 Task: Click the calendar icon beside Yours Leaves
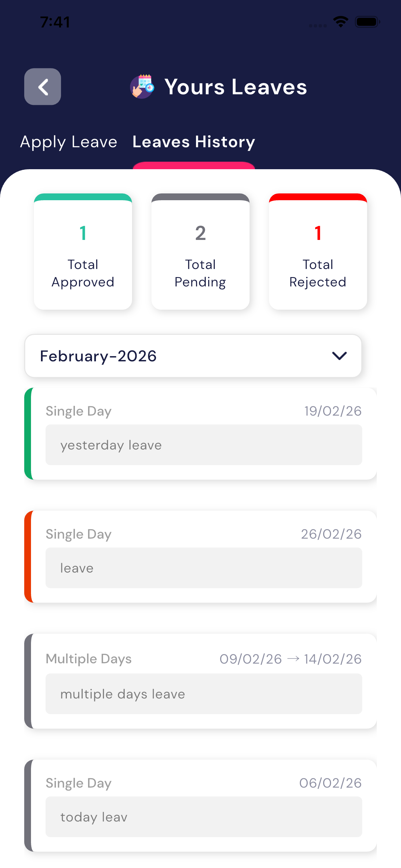(142, 87)
